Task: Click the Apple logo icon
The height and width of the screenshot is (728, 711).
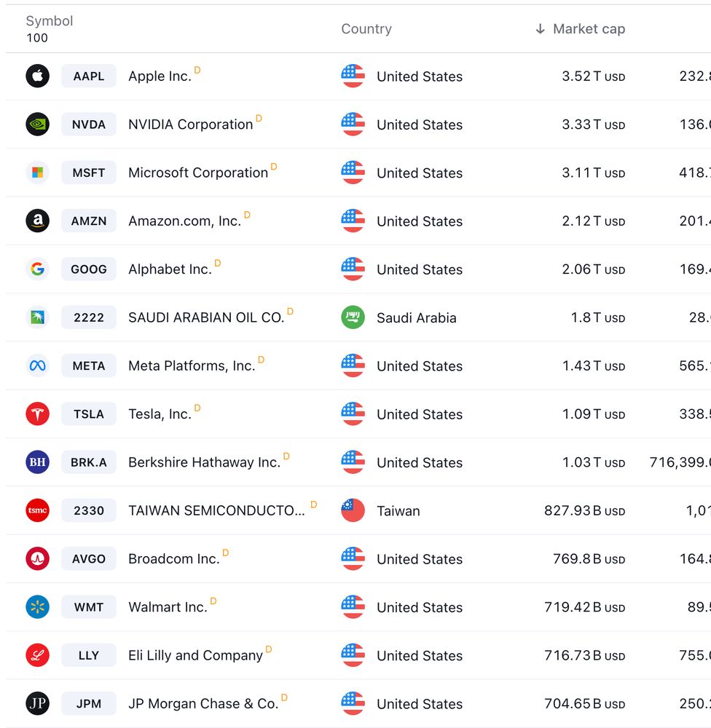Action: 37,76
